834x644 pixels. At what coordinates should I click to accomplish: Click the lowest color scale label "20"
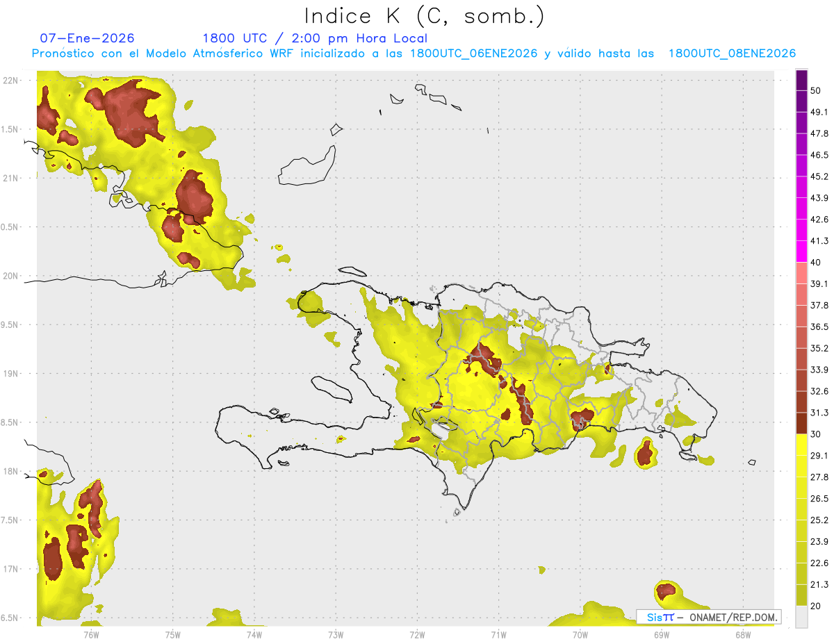[x=816, y=606]
